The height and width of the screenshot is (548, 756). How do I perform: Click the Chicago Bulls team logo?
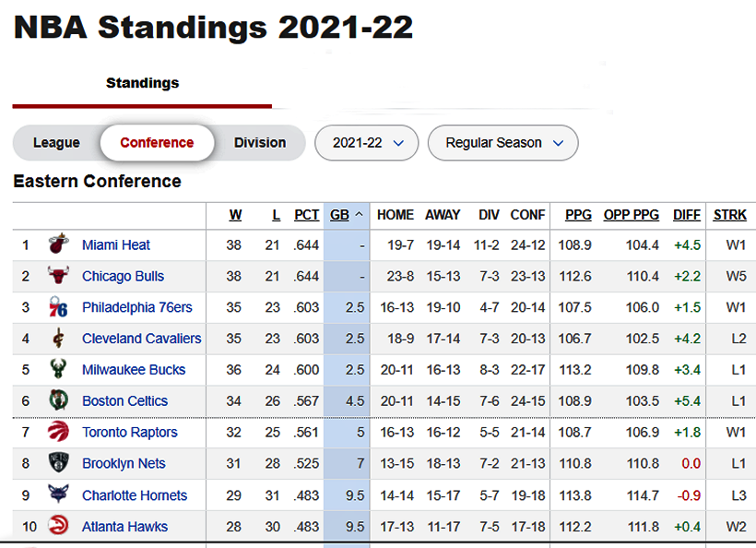[59, 276]
